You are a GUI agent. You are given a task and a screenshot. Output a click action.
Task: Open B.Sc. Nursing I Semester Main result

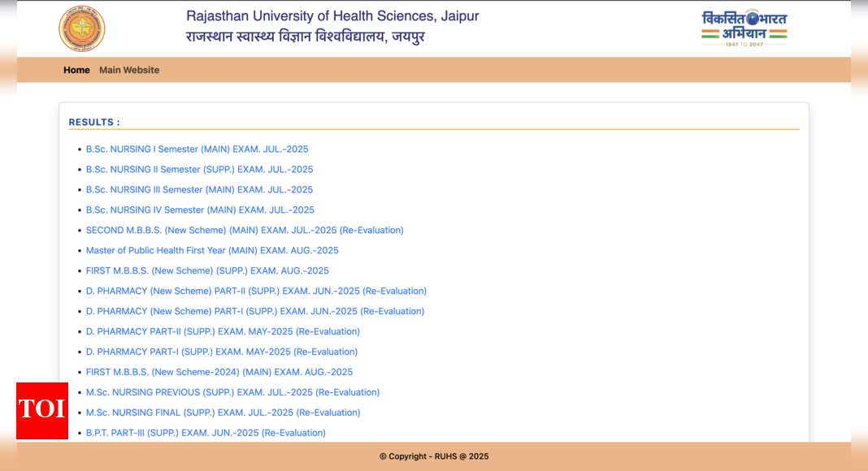coord(197,149)
